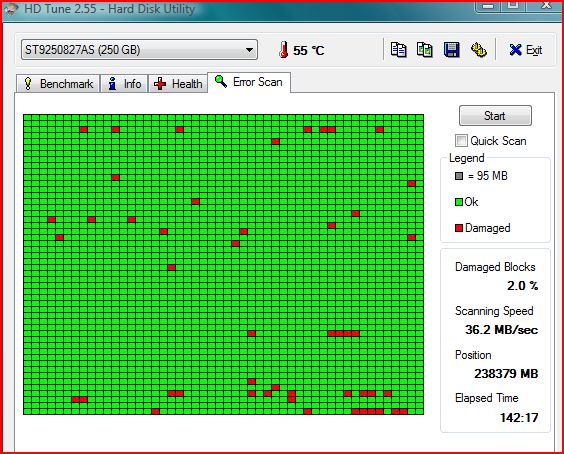The width and height of the screenshot is (564, 454).
Task: Click the red Damaged legend swatch
Action: click(459, 228)
